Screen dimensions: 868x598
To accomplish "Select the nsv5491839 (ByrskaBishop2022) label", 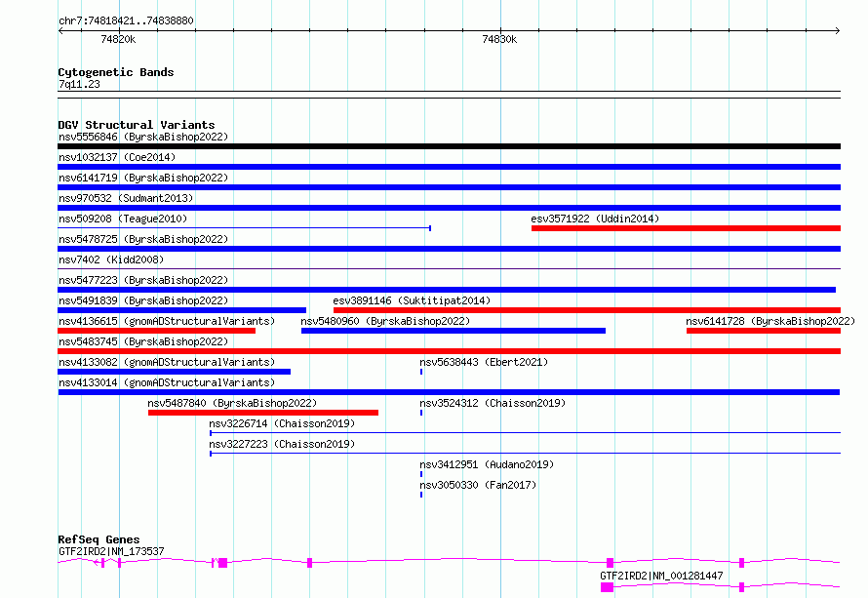I will click(x=143, y=300).
